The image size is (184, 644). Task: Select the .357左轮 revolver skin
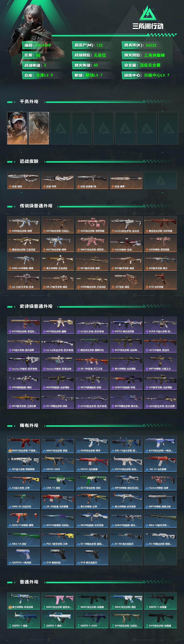[x=126, y=281]
